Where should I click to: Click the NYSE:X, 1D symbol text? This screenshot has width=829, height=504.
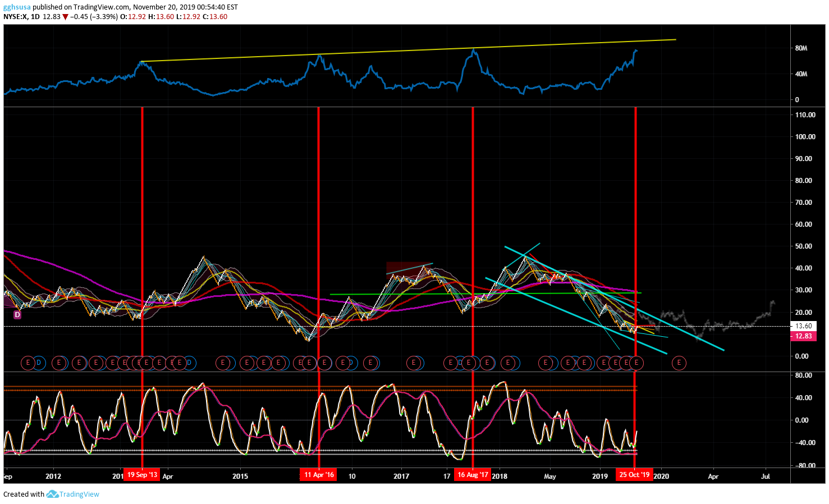click(21, 17)
